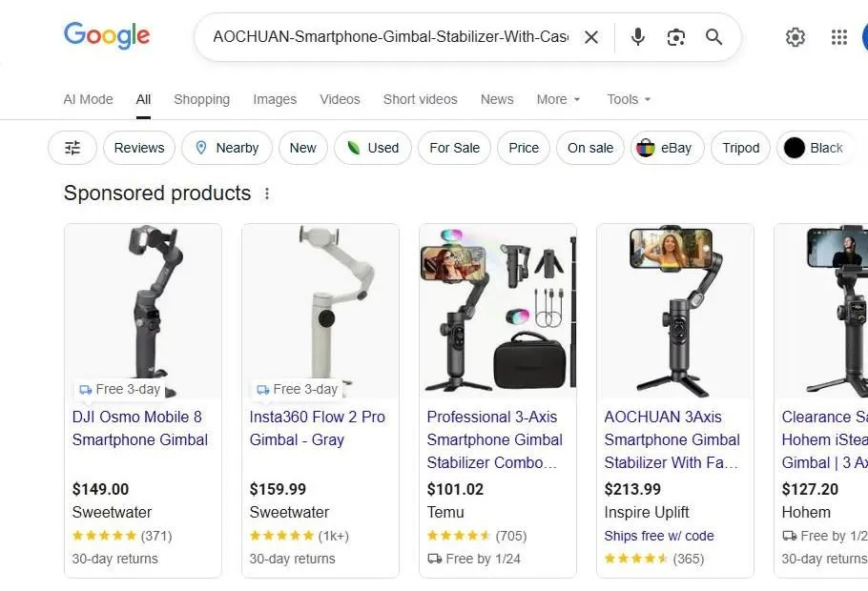Screen dimensions: 868x591
Task: Open the quick settings gear
Action: coord(796,37)
